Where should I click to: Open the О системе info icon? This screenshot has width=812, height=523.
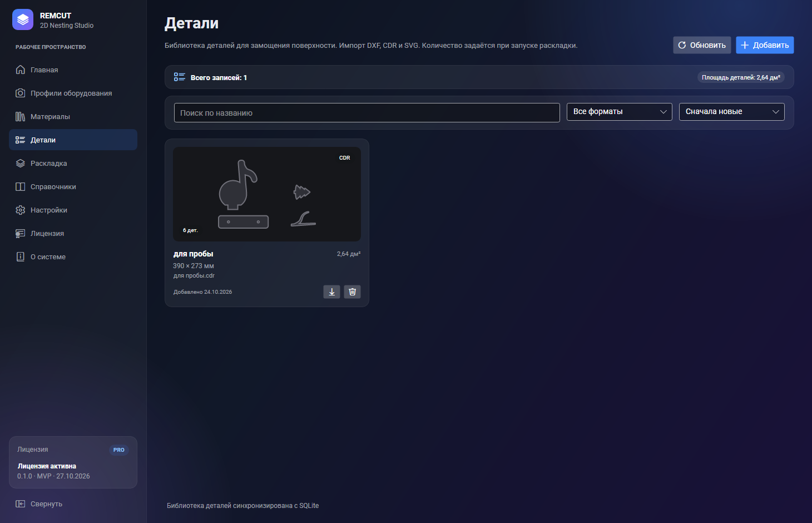pos(21,256)
